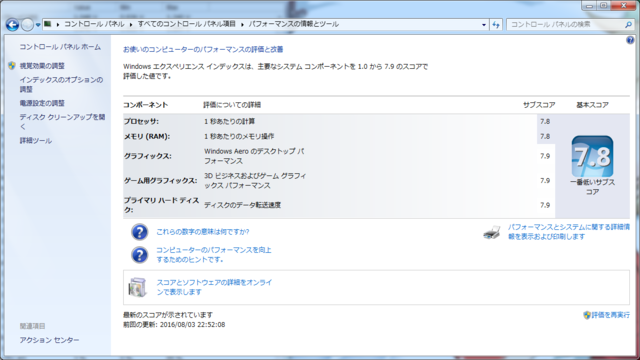Open the help question mark icon
Image resolution: width=640 pixels, height=360 pixels.
[630, 40]
